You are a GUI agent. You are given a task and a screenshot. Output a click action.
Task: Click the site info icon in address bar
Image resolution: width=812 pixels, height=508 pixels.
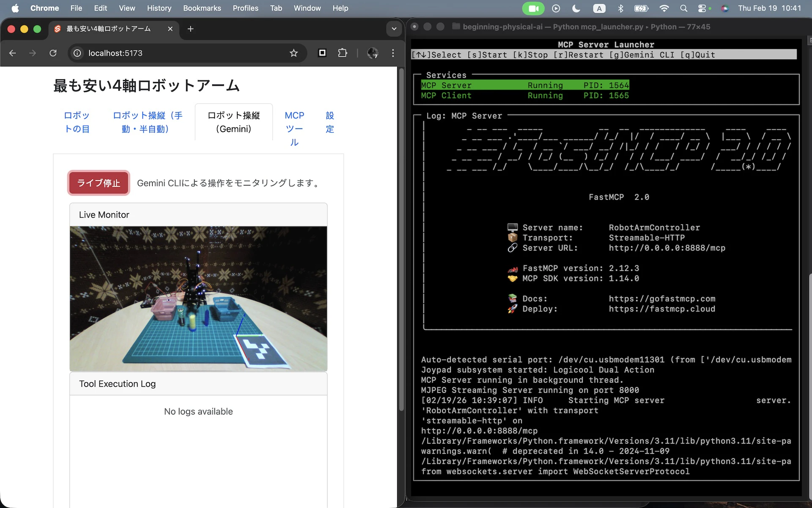point(77,53)
